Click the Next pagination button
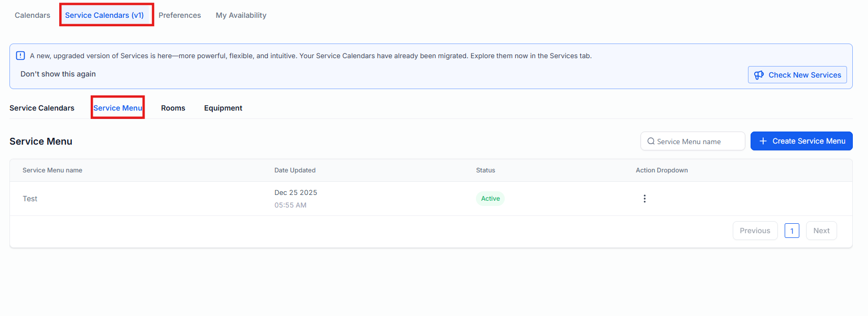Screen dimensions: 868x316 (x=821, y=231)
